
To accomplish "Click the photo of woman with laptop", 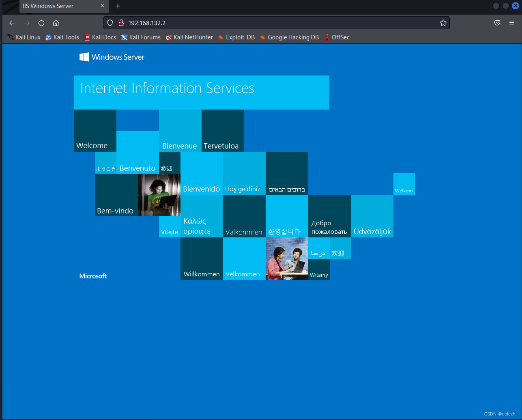I will tap(159, 195).
